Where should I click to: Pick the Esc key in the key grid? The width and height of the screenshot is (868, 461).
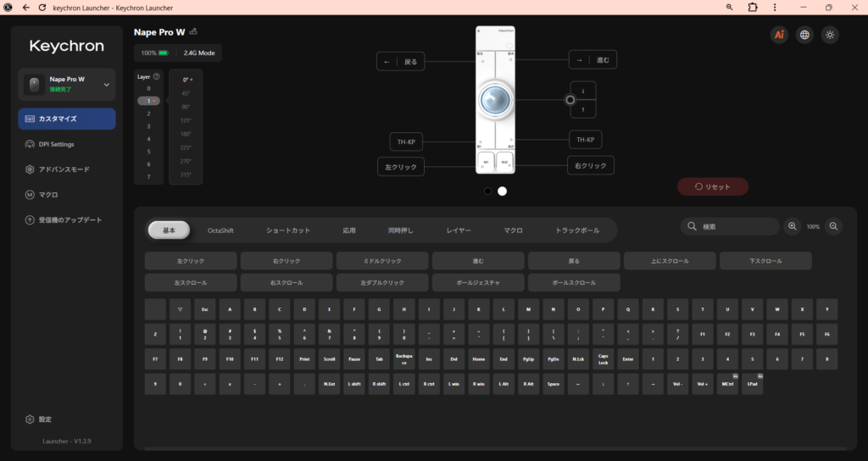205,309
